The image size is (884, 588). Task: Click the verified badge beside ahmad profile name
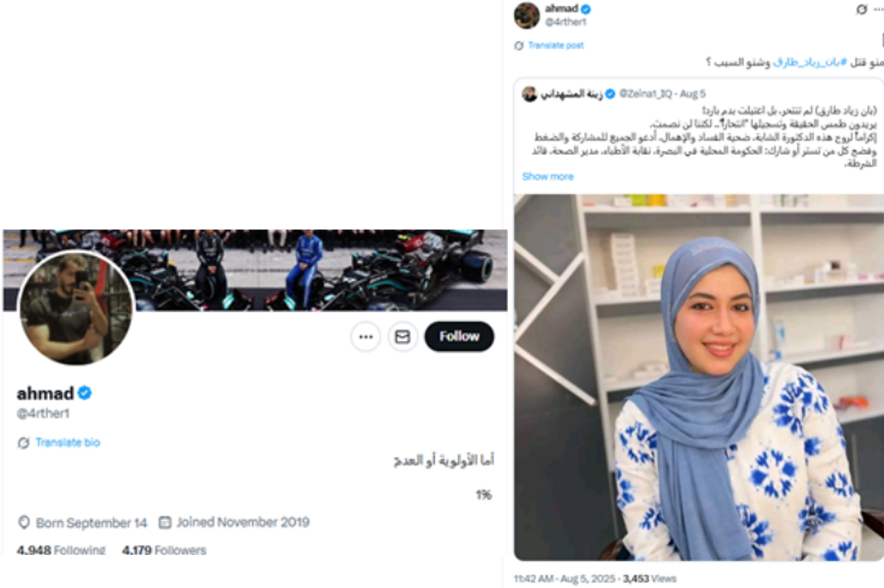click(85, 393)
